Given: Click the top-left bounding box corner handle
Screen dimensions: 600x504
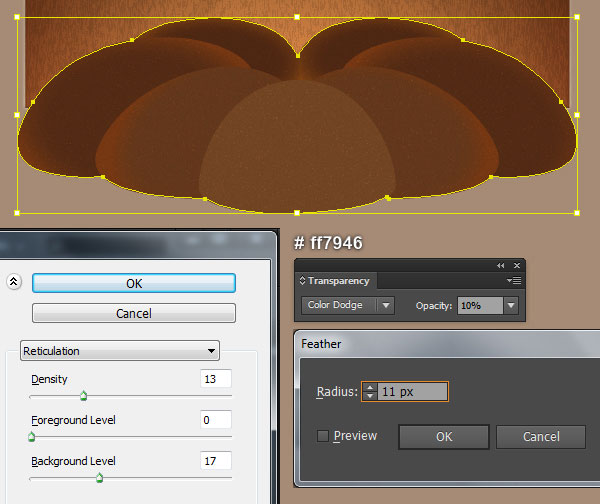Looking at the screenshot, I should [x=17, y=17].
